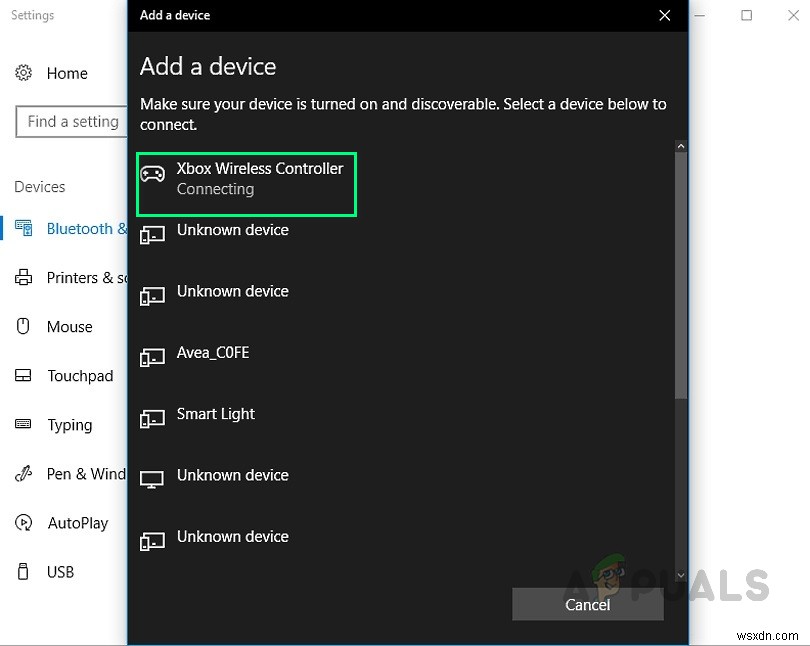Open the Pen & Windows Ink page
Image resolution: width=810 pixels, height=646 pixels.
(x=86, y=474)
